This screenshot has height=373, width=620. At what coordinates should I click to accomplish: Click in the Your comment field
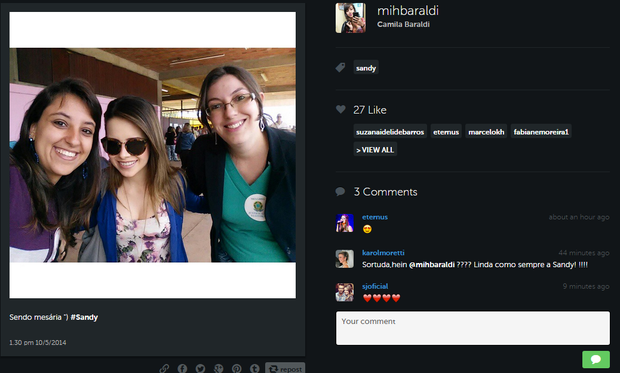[x=473, y=328]
